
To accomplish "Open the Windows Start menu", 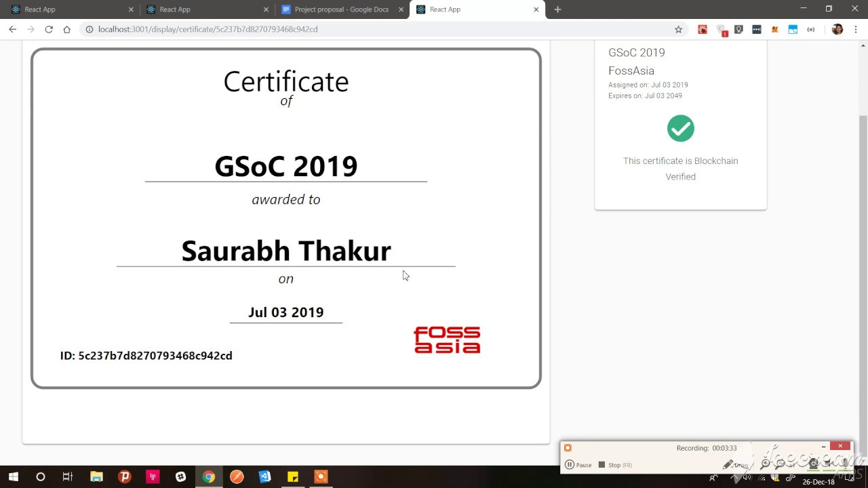I will pos(14,477).
